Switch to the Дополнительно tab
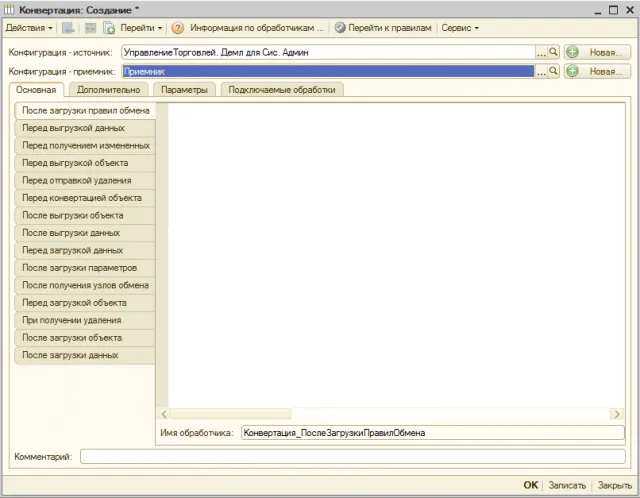Screen dimensions: 640x498 coord(109,90)
